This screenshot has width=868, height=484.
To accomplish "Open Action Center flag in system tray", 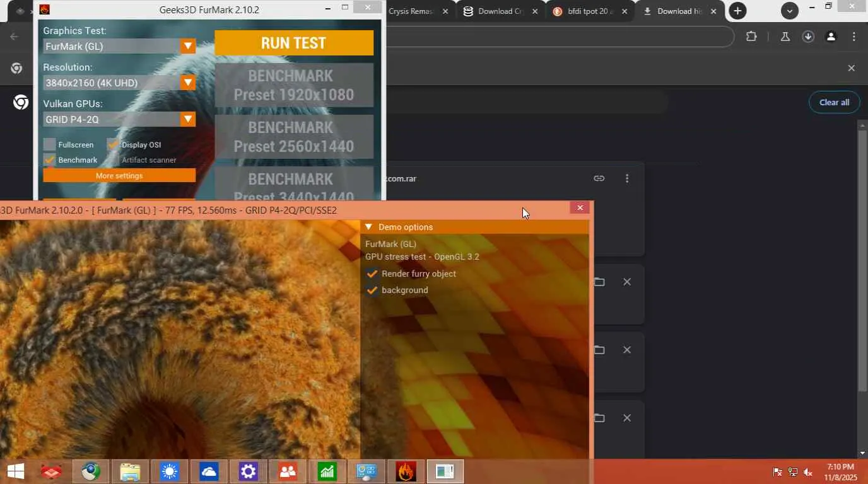I will pyautogui.click(x=778, y=472).
